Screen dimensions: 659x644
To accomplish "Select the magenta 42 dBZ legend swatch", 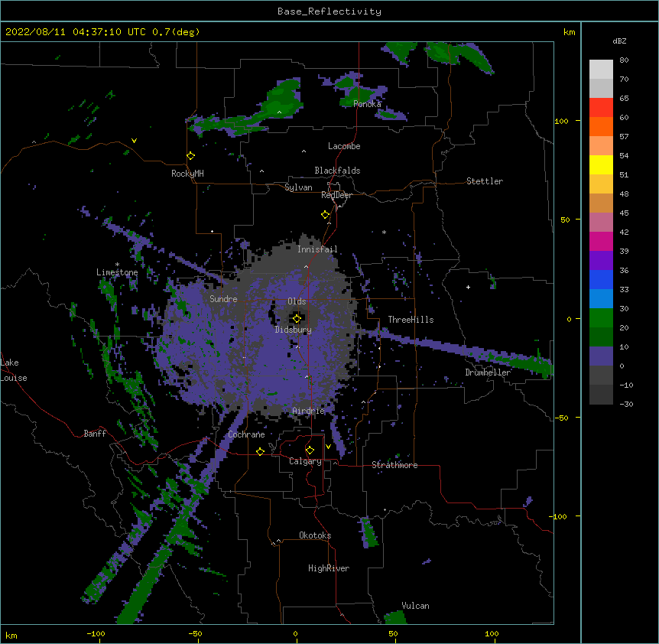I will (601, 241).
